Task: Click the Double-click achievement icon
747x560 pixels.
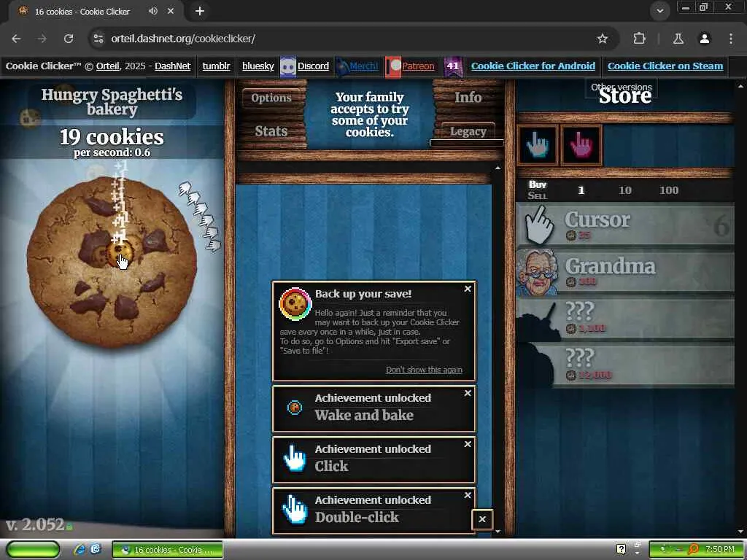Action: (295, 510)
